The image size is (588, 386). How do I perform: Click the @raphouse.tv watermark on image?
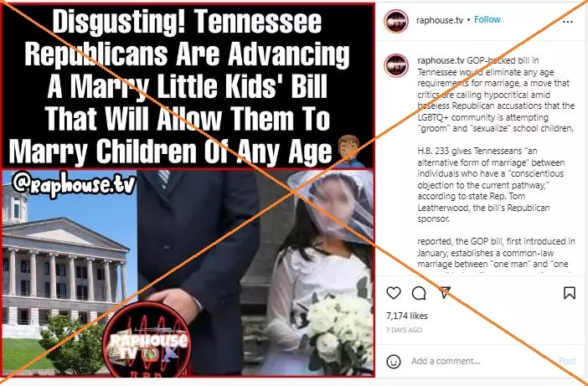coord(74,183)
